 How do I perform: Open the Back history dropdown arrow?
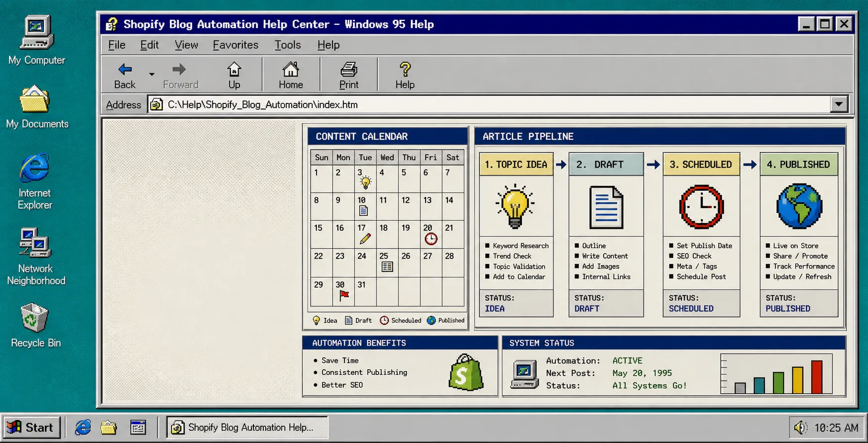(151, 75)
